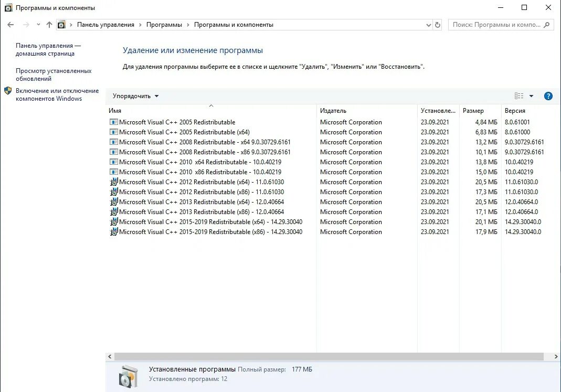Click icon of Visual C++ 2005 Redistributable (x64)
The image size is (561, 392).
114,132
